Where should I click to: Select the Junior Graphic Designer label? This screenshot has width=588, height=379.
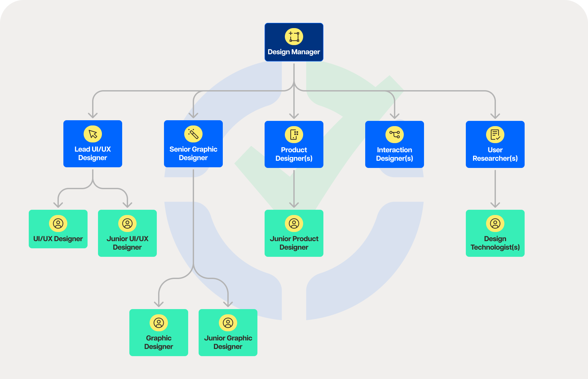click(x=228, y=342)
